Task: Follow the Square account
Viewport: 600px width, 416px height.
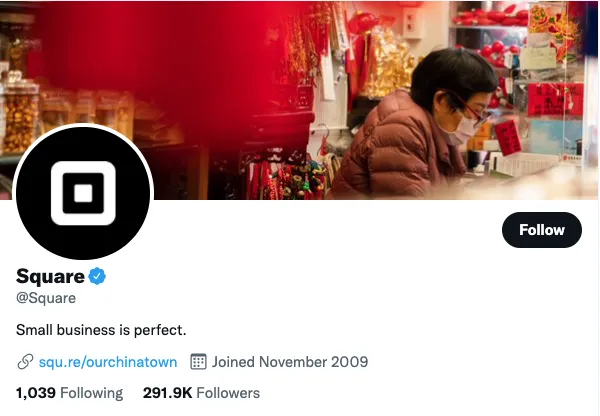Action: (x=542, y=230)
